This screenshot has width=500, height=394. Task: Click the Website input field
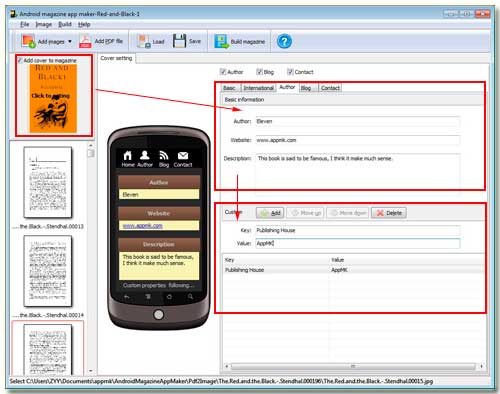pyautogui.click(x=357, y=140)
